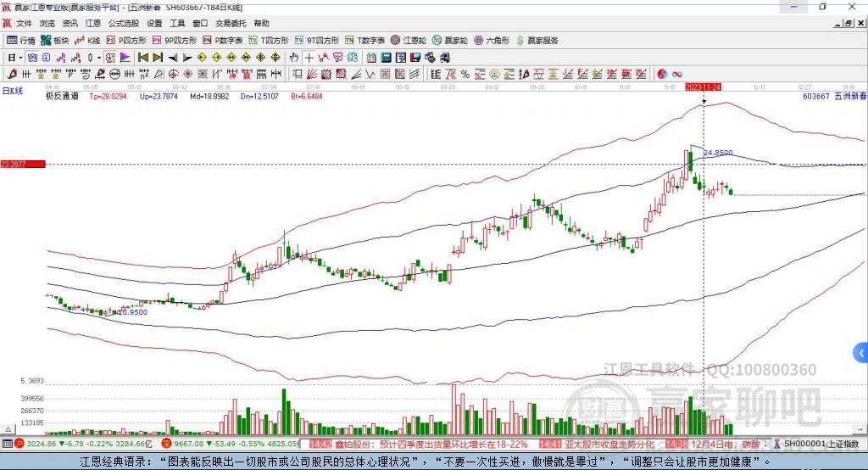The image size is (868, 470).
Task: Click the yin-yang icon in toolbar
Action: pyautogui.click(x=662, y=75)
